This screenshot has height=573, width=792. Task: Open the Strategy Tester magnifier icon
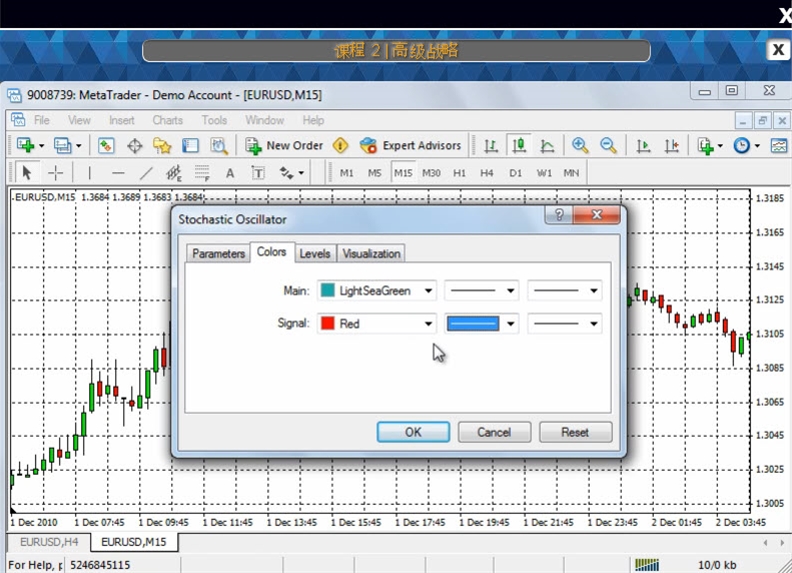click(219, 146)
